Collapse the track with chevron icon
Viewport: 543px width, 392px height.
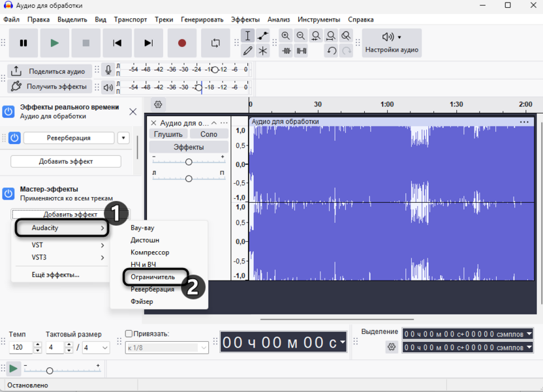pos(214,123)
